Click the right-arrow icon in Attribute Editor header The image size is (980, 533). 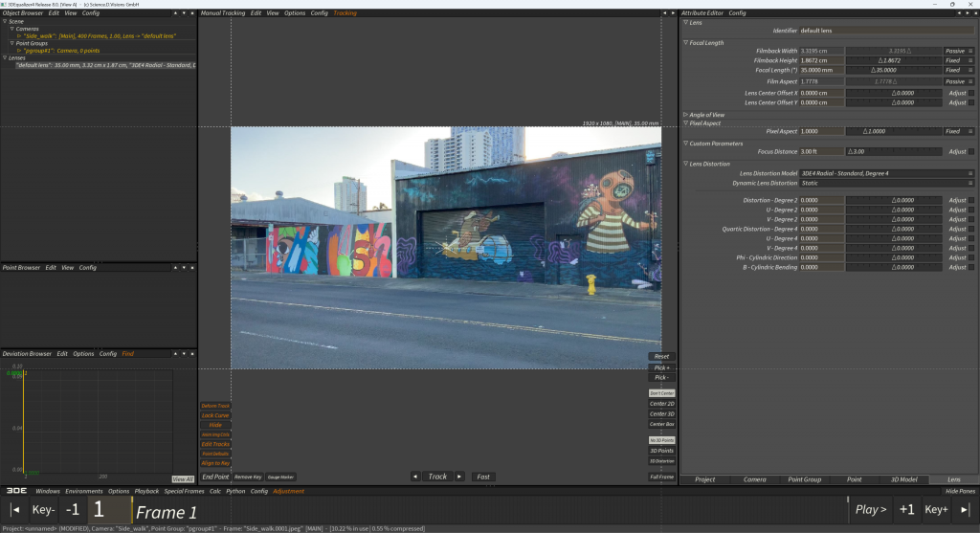968,13
